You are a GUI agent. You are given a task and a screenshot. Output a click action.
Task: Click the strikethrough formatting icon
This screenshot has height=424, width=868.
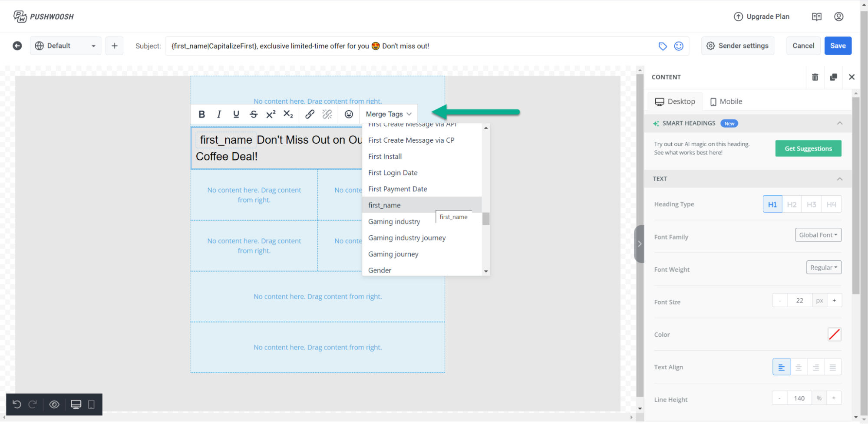[254, 114]
